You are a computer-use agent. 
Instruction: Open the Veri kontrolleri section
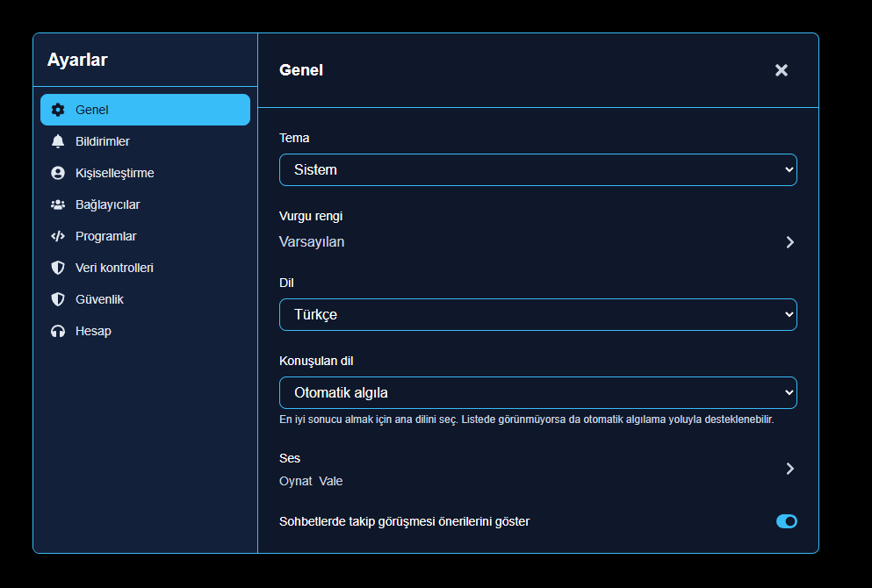(x=145, y=268)
